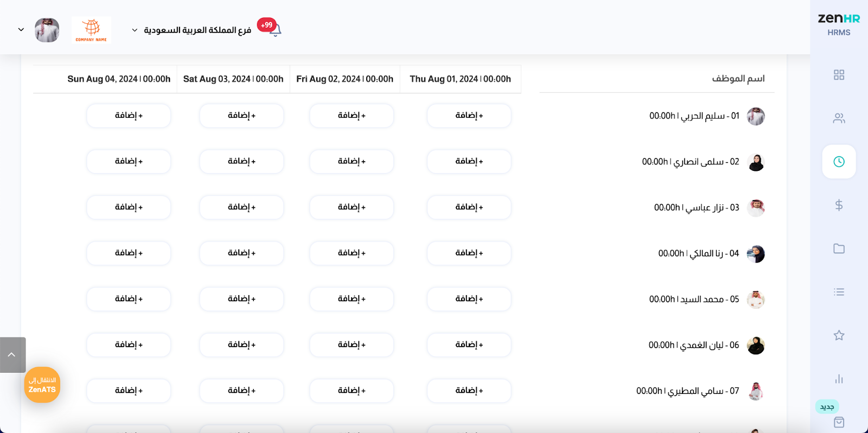
Task: Open the Saudi Arabia branch dropdown
Action: click(x=192, y=30)
